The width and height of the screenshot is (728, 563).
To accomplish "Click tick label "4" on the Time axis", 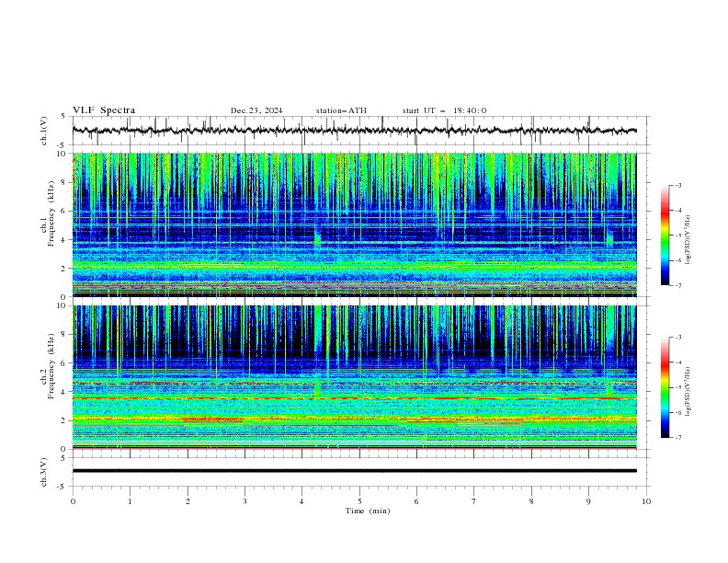I will (302, 501).
